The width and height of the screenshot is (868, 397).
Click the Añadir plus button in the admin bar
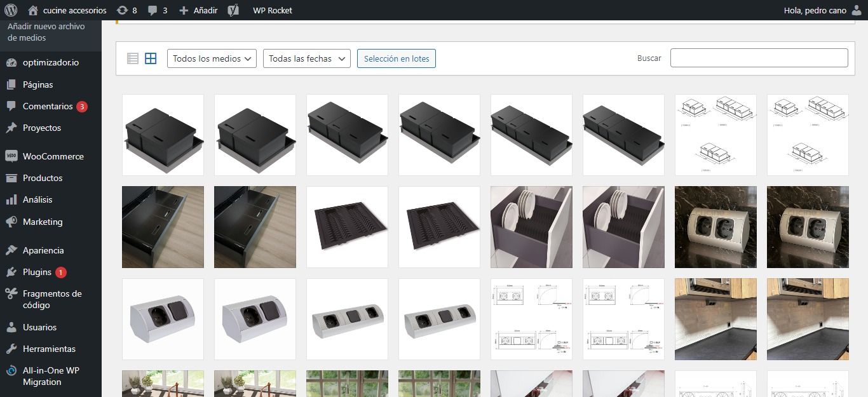pyautogui.click(x=198, y=10)
